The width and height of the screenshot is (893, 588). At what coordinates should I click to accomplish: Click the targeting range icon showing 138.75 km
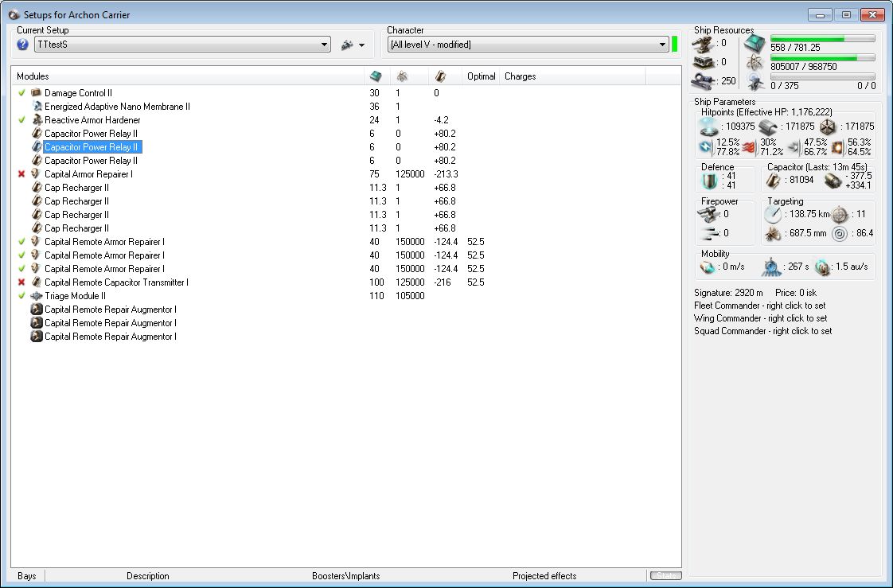(x=774, y=215)
